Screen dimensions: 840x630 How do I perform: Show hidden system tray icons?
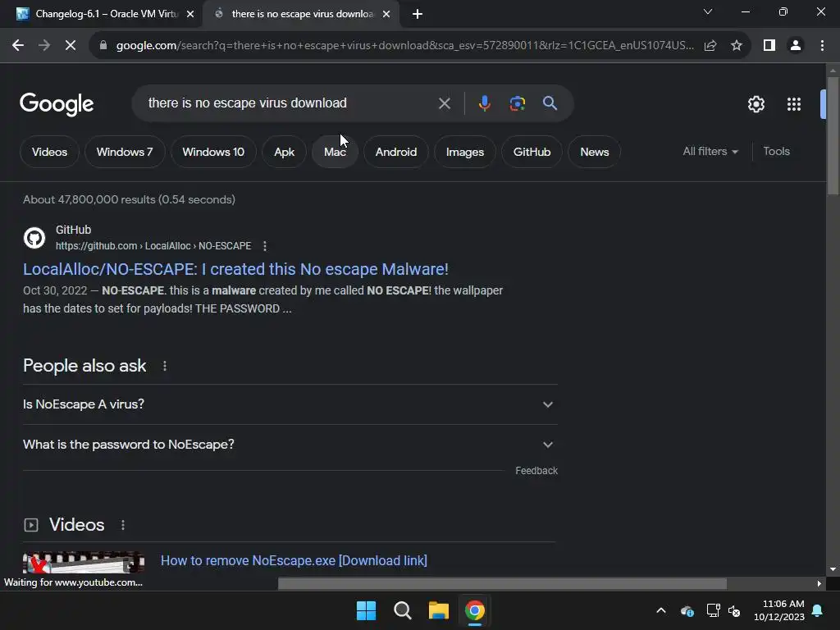click(661, 610)
